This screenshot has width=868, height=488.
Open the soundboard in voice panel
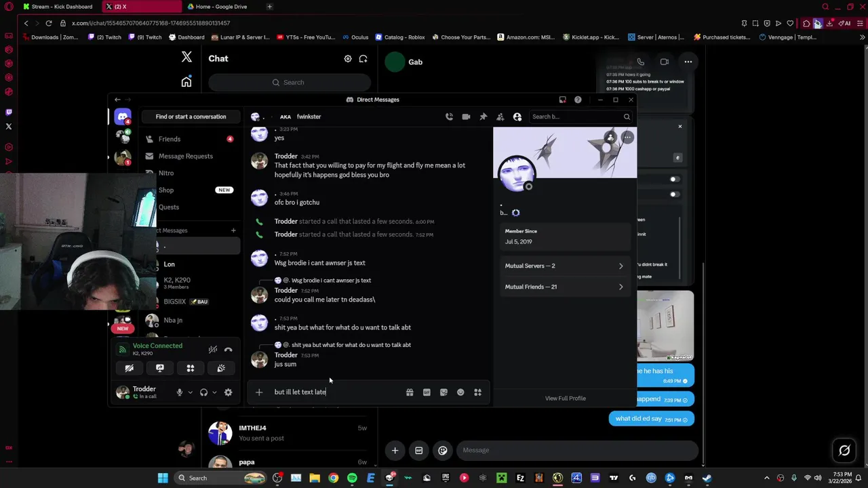[x=221, y=368]
